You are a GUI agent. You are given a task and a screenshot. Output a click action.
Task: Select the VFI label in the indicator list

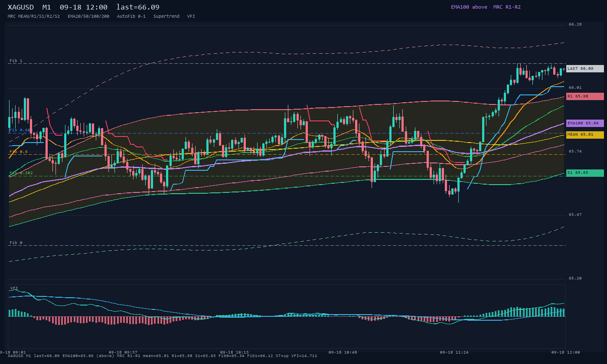tap(191, 16)
